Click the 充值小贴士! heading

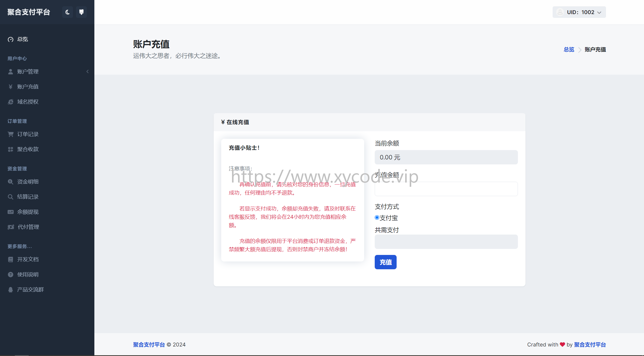pyautogui.click(x=244, y=148)
